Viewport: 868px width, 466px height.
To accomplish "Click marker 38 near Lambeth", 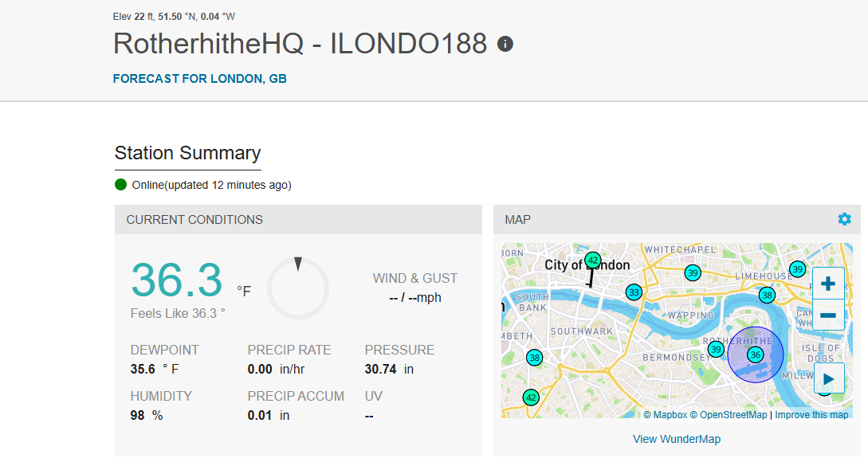I will click(534, 358).
